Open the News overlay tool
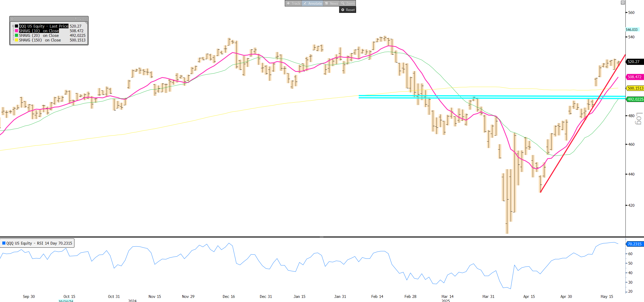This screenshot has height=302, width=644. coord(331,3)
